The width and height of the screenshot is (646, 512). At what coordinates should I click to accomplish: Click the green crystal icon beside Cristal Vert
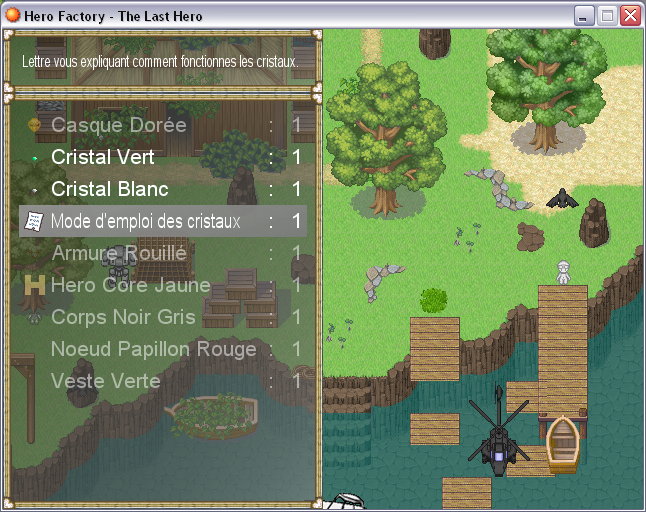tap(35, 157)
